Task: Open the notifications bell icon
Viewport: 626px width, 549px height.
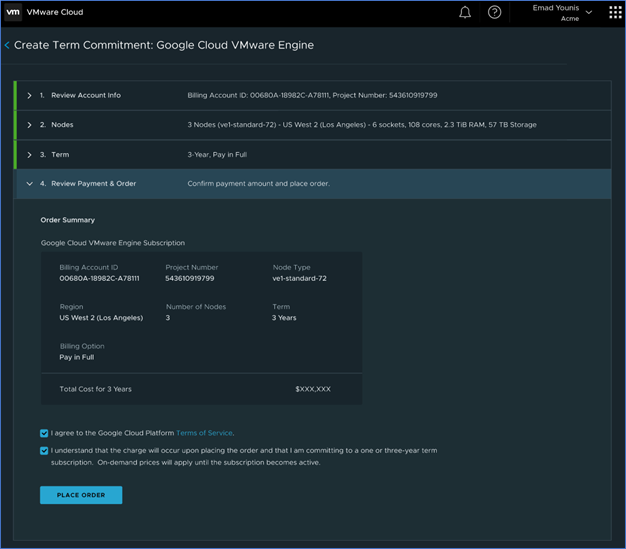Action: [465, 13]
